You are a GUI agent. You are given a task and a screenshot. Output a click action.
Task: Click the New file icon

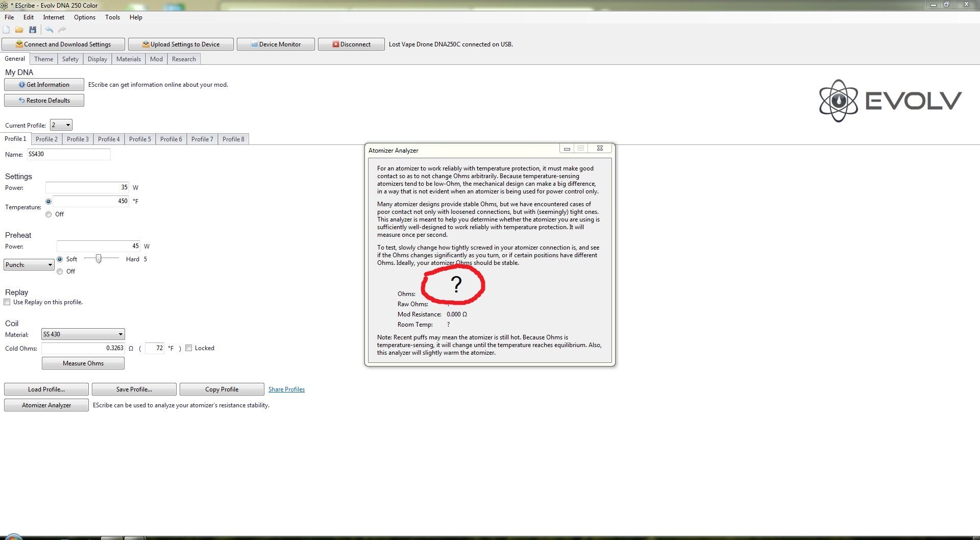coord(7,30)
